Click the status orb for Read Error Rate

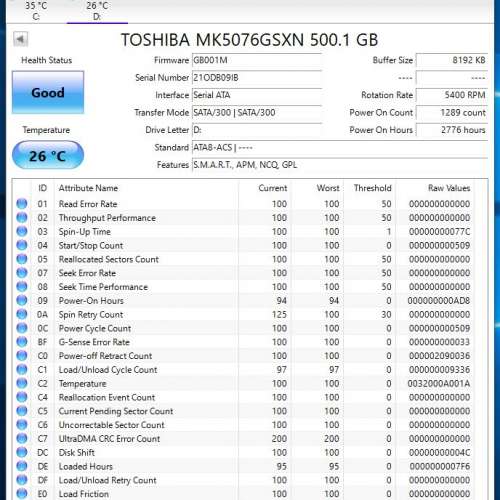tap(22, 203)
